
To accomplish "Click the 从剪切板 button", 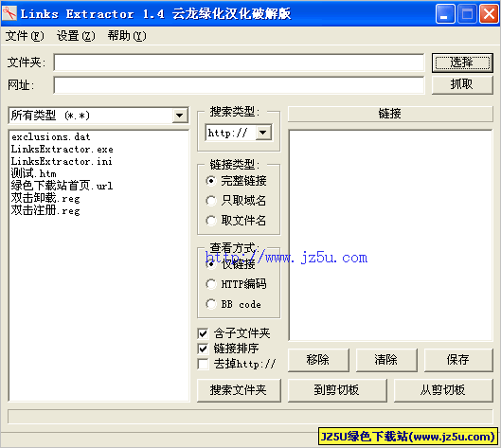I will point(443,390).
